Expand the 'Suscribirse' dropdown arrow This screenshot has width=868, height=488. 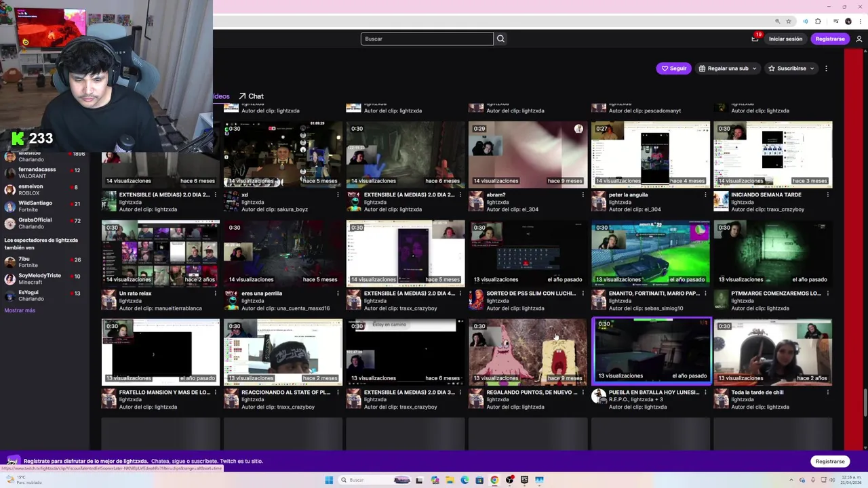(x=812, y=68)
